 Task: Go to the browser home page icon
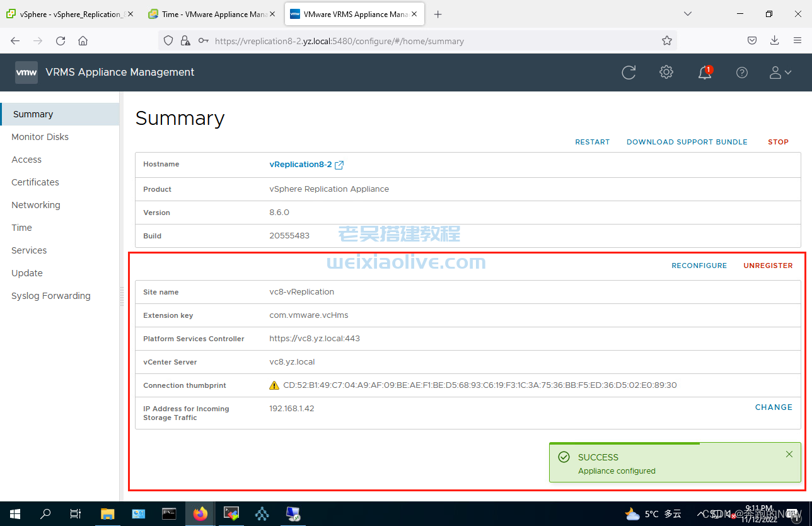83,41
